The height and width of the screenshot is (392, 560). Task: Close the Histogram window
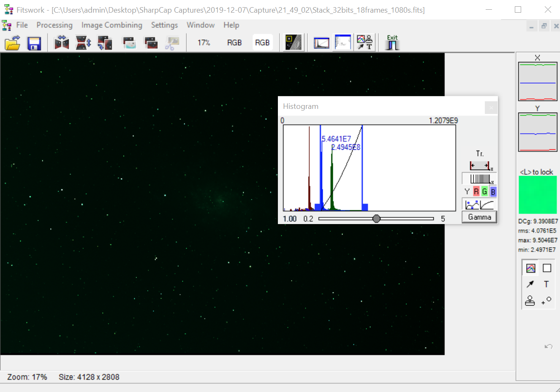tap(491, 108)
